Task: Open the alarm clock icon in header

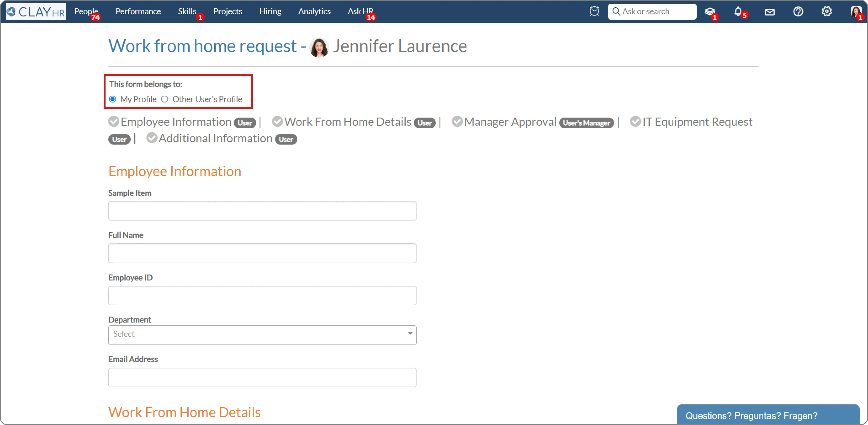Action: tap(594, 11)
